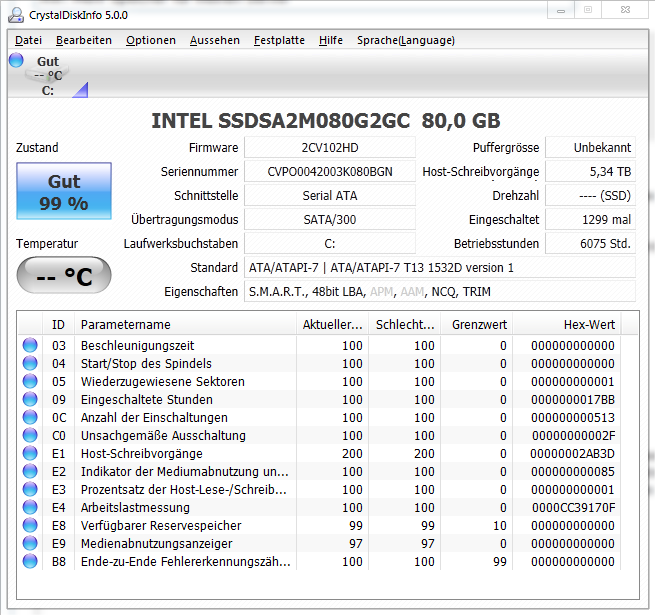Click the -- °C temperature button

tap(64, 275)
